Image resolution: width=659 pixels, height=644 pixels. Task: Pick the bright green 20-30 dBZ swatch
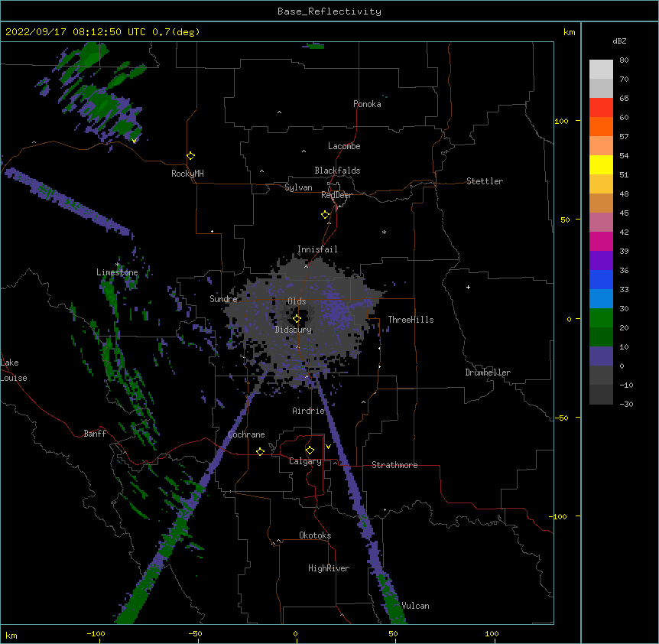click(x=601, y=318)
